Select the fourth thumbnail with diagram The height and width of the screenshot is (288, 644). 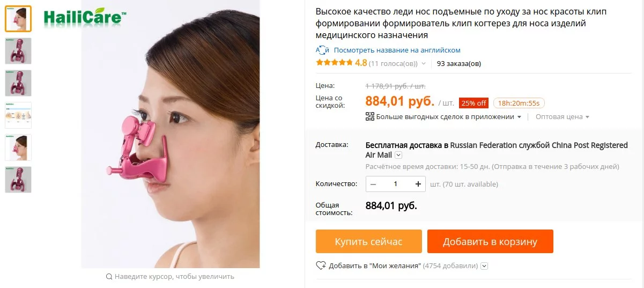(18, 115)
